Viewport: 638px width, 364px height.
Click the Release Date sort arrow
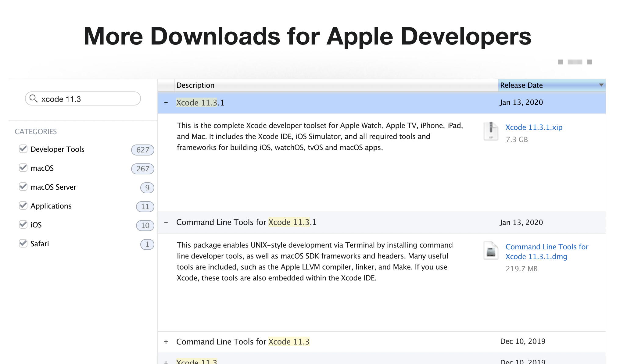coord(601,85)
